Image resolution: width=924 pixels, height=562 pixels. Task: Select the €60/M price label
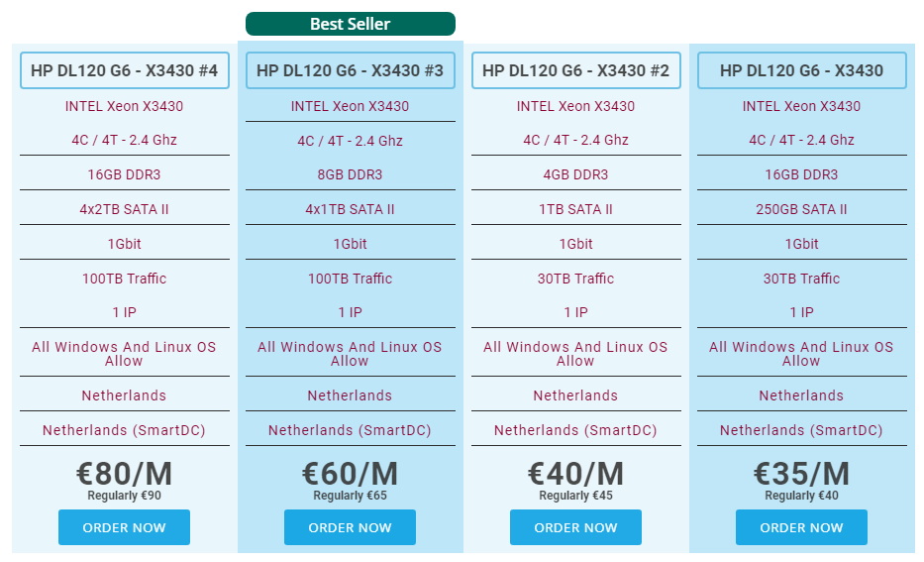coord(350,474)
